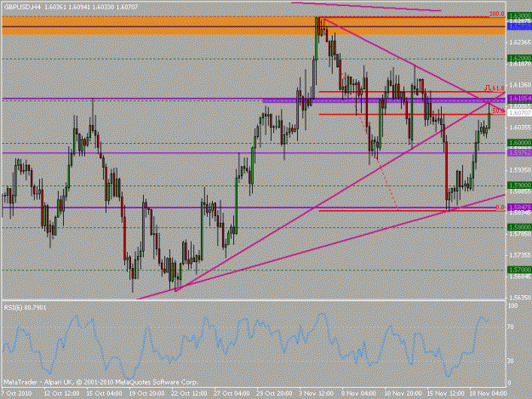Select the orange resistance zone rectangle
Screen dimensions: 532x399
point(254,26)
